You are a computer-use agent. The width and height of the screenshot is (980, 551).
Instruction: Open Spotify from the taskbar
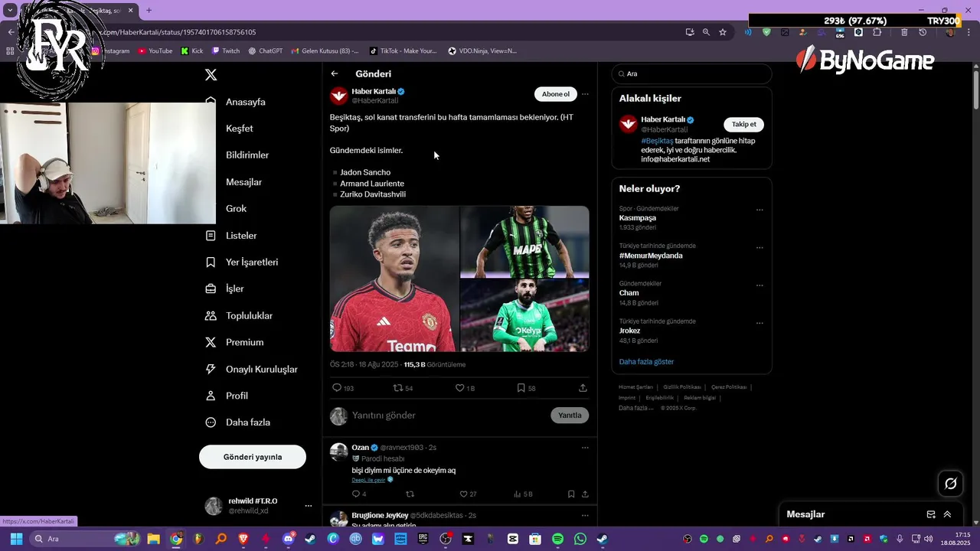pos(558,539)
